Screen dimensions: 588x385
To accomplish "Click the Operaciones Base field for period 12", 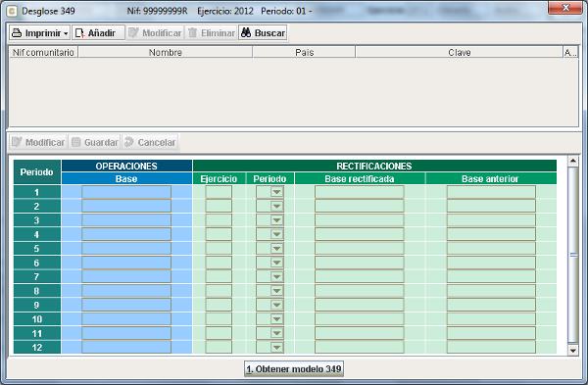I will tap(126, 347).
